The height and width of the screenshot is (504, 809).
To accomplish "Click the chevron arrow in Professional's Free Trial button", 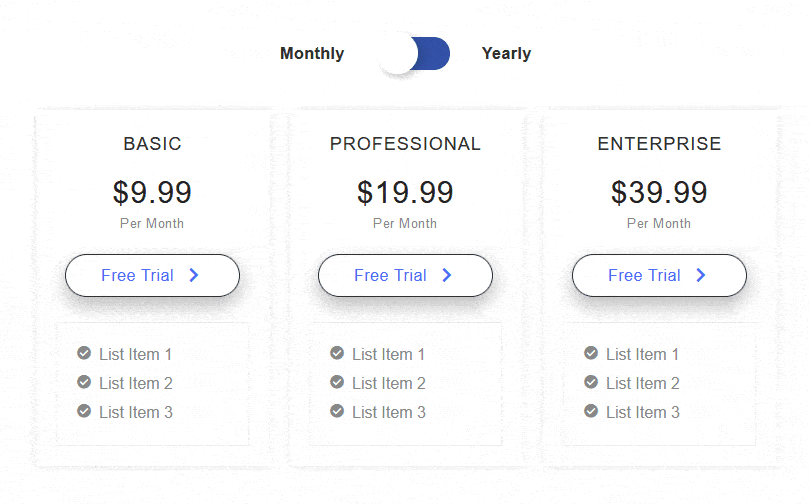I will point(447,275).
